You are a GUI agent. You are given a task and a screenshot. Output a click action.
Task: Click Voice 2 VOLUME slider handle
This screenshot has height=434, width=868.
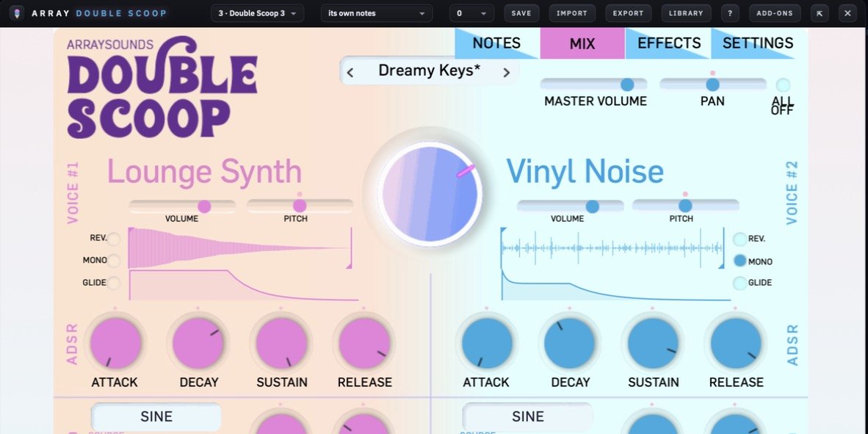593,206
